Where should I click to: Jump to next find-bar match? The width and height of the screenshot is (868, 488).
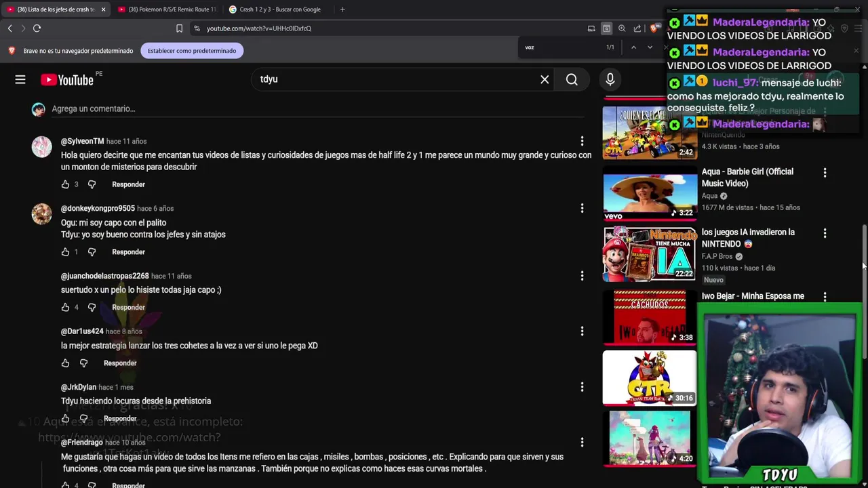coord(650,47)
